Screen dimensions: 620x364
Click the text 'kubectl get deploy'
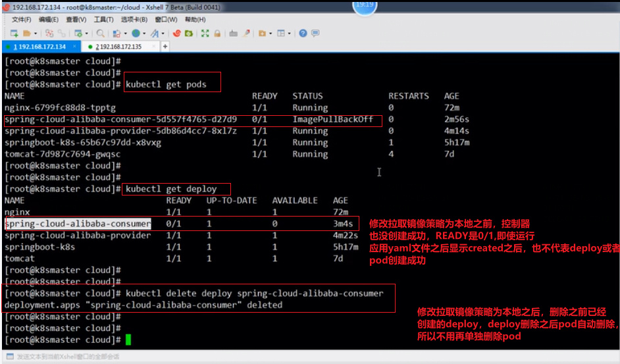click(171, 189)
